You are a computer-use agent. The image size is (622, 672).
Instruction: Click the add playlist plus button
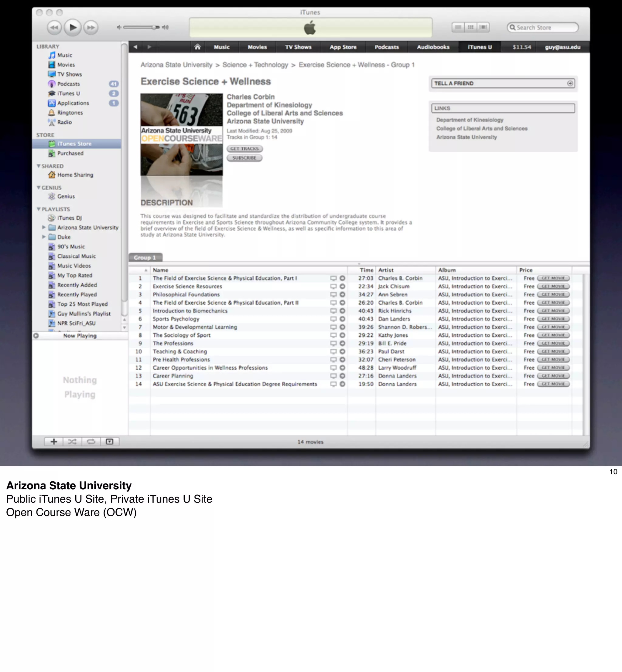[53, 442]
